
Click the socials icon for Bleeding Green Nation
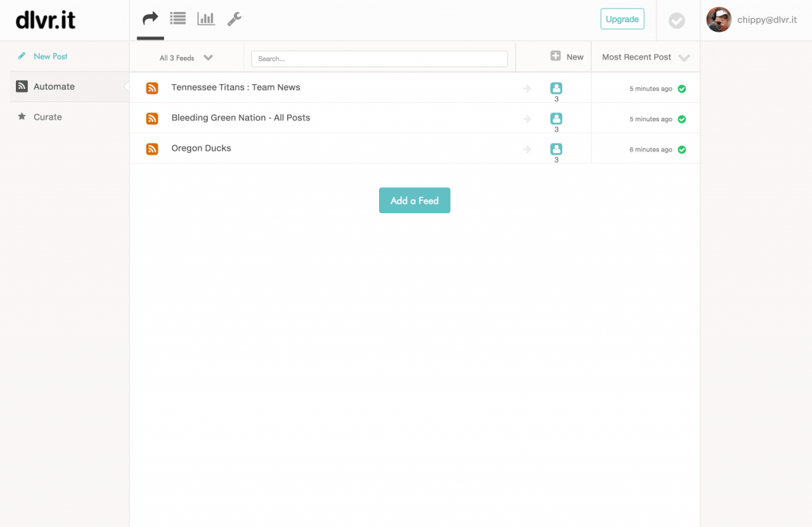coord(556,119)
